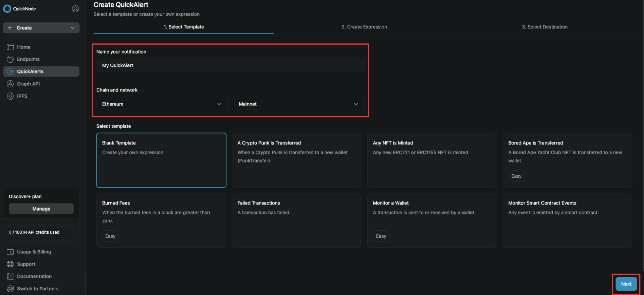Image resolution: width=644 pixels, height=295 pixels.
Task: Select the Blank Template card
Action: (161, 160)
